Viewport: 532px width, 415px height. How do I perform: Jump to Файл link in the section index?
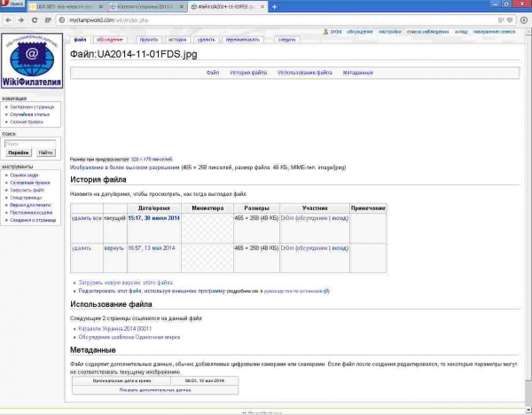point(213,73)
